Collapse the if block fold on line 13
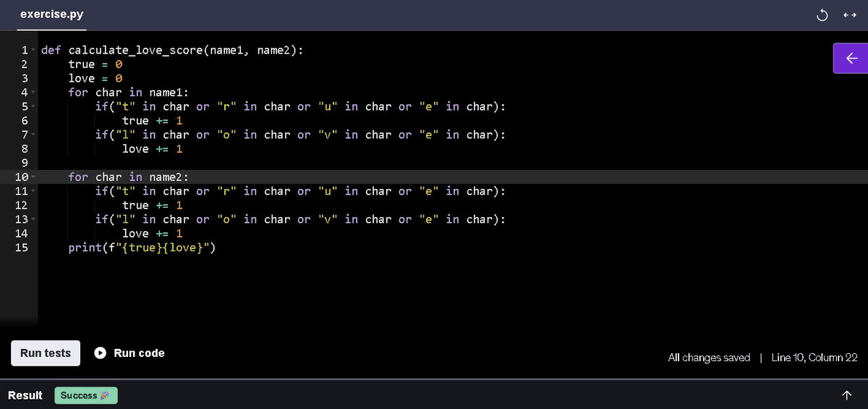868x409 pixels. (34, 220)
